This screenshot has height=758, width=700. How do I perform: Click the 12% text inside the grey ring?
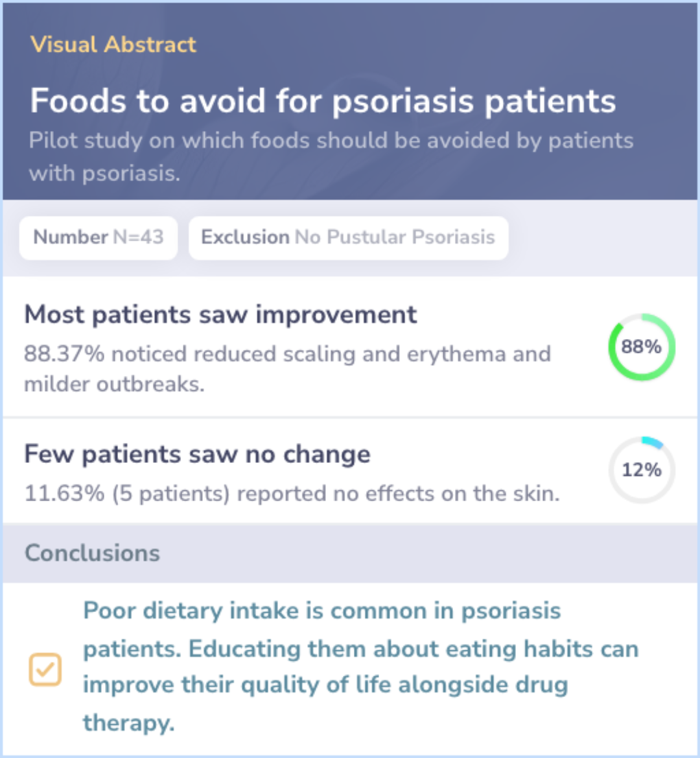[642, 469]
